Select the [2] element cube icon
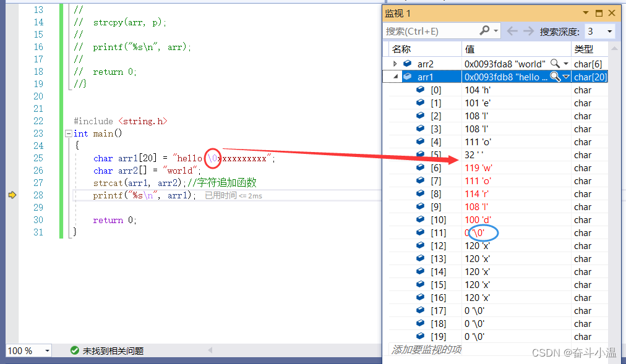Screen dimensions: 626x364 [x=421, y=116]
